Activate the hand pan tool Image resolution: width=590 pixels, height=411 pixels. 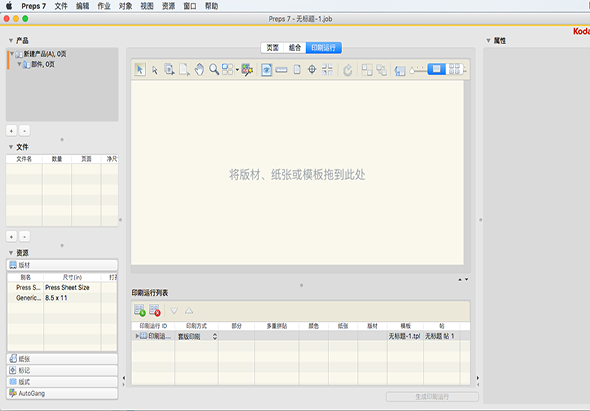pyautogui.click(x=199, y=70)
